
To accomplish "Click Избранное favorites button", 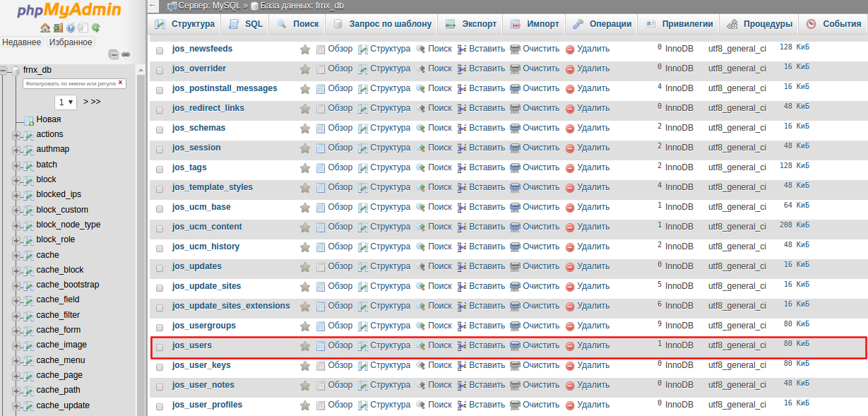I will tap(70, 42).
